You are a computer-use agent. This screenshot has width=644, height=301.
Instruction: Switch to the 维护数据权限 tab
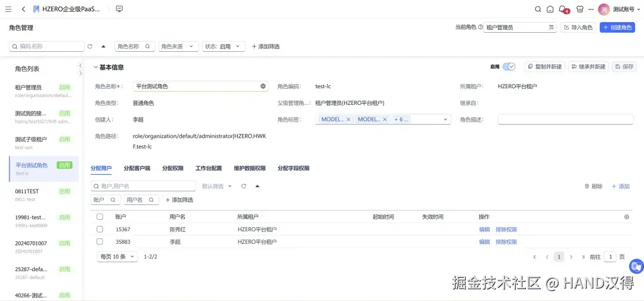(250, 168)
